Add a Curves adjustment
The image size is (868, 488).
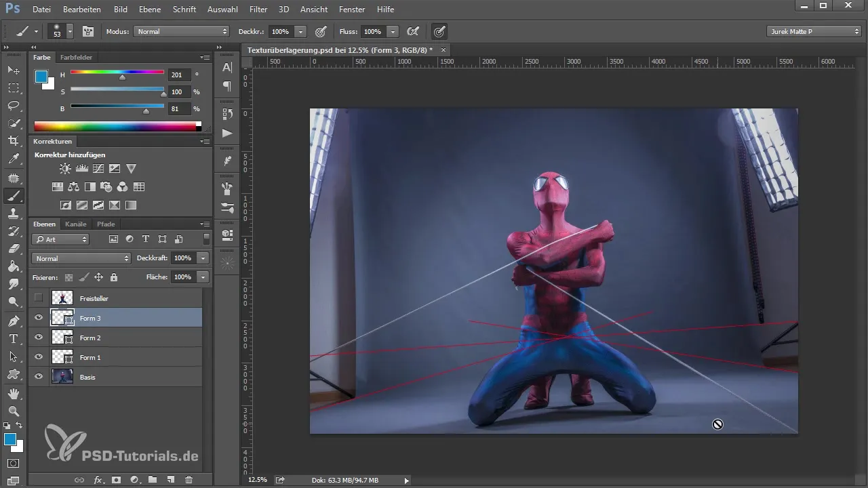click(98, 168)
